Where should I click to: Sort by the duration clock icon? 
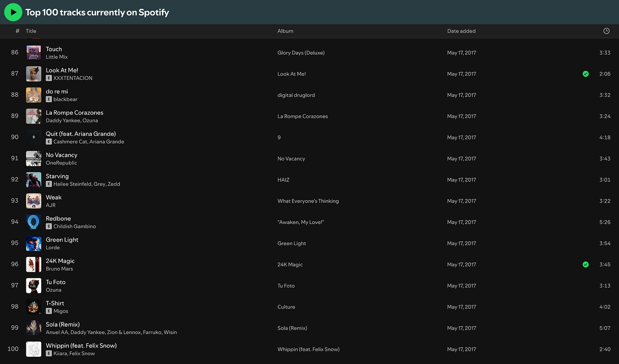[606, 31]
